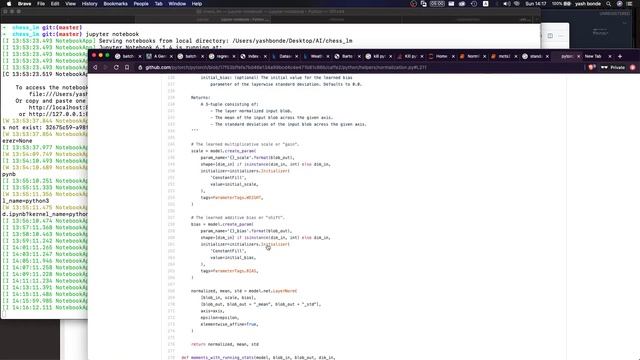
Task: Open the Window menu
Action: pos(177,4)
